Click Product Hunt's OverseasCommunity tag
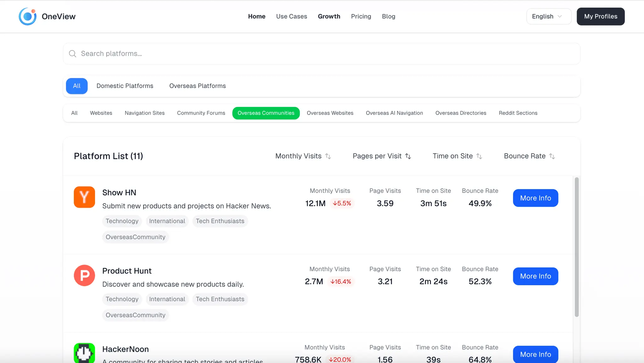Viewport: 644px width, 363px height. [136, 315]
